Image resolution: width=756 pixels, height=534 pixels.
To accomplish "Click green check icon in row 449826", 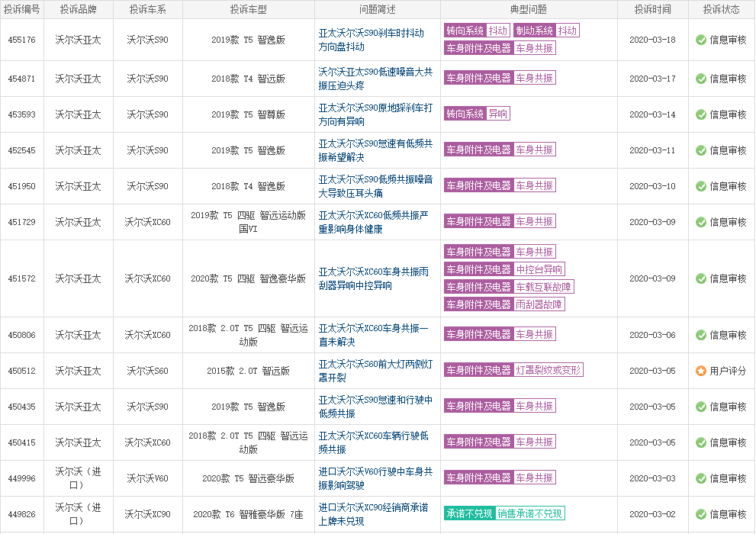I will pyautogui.click(x=701, y=514).
